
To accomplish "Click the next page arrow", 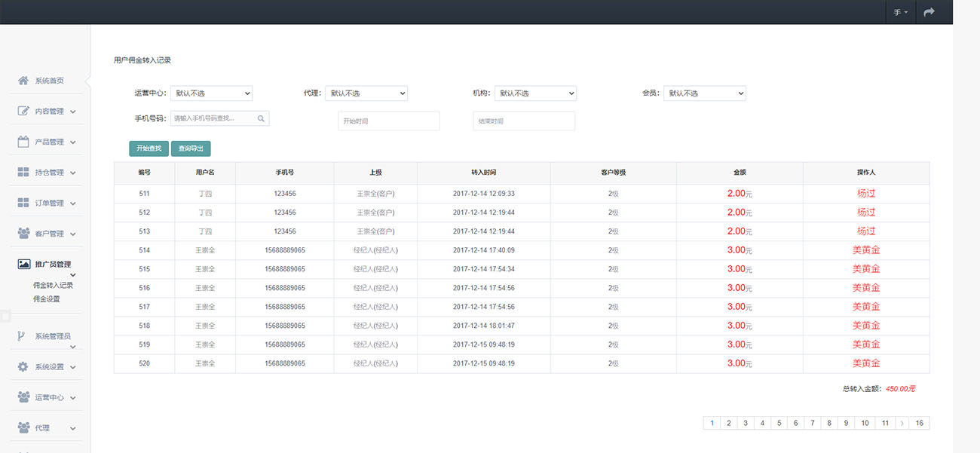I will (x=902, y=424).
